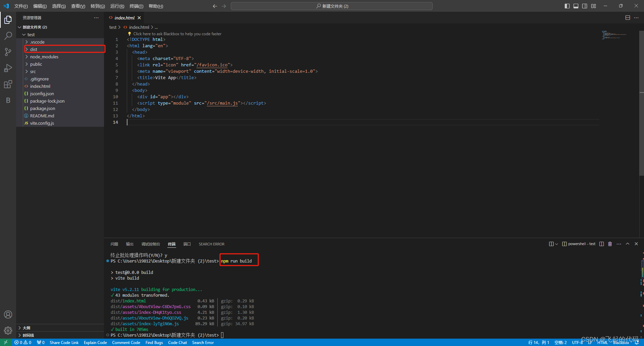This screenshot has width=644, height=346.
Task: Expand the 大纲 outline section
Action: pos(60,328)
